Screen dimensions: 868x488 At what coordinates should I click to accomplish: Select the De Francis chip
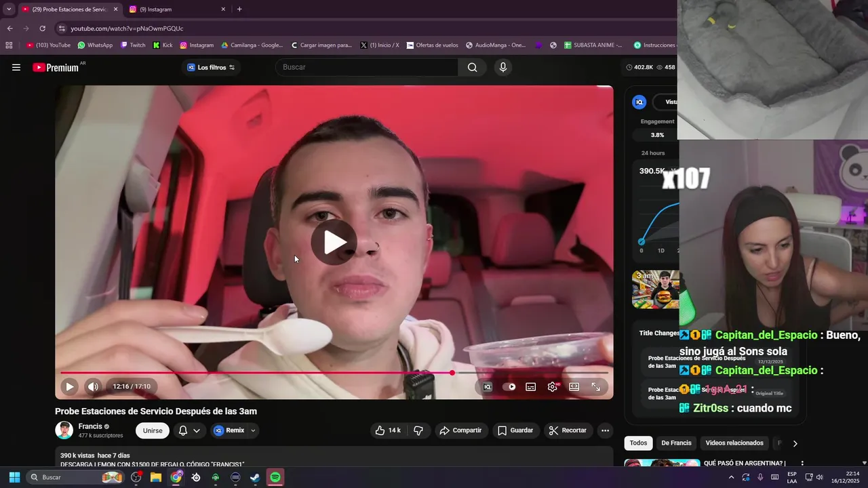tap(676, 443)
